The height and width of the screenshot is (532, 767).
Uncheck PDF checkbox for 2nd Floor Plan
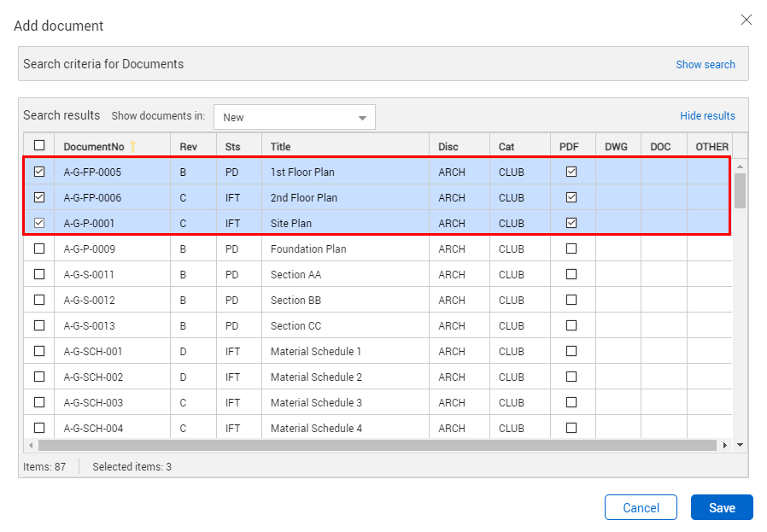571,197
